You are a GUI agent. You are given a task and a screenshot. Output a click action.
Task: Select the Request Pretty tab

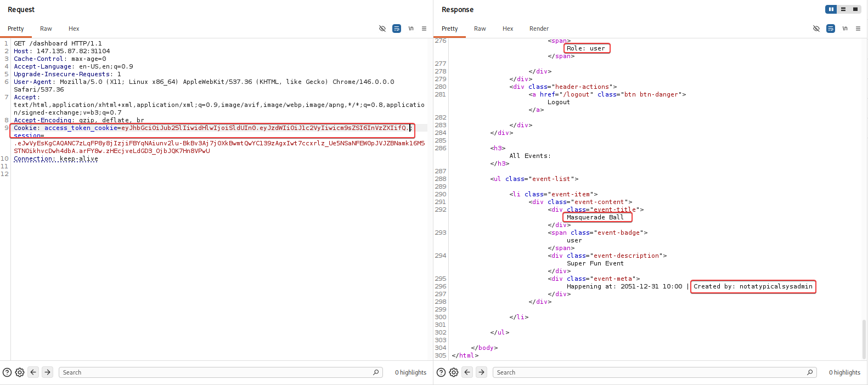[16, 29]
